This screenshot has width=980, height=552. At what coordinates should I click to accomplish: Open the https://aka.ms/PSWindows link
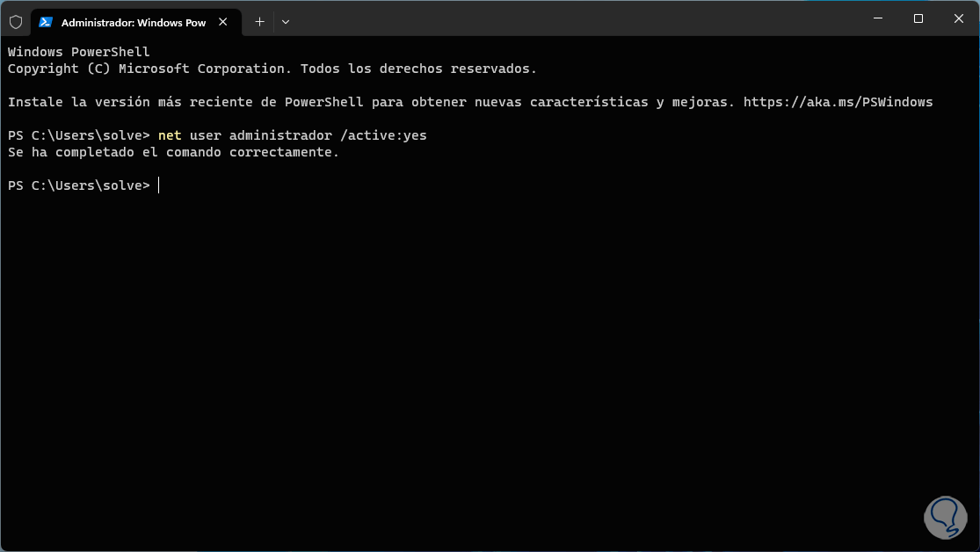838,102
